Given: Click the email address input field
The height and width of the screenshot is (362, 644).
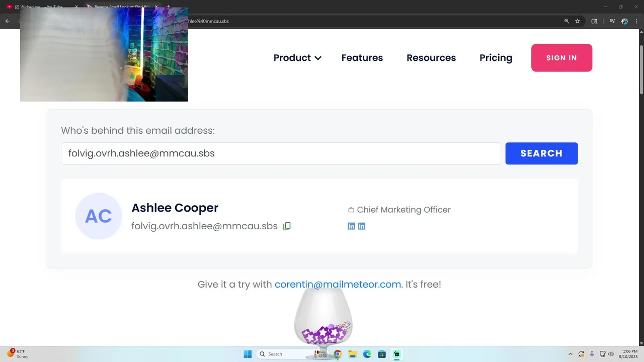Looking at the screenshot, I should pos(281,153).
